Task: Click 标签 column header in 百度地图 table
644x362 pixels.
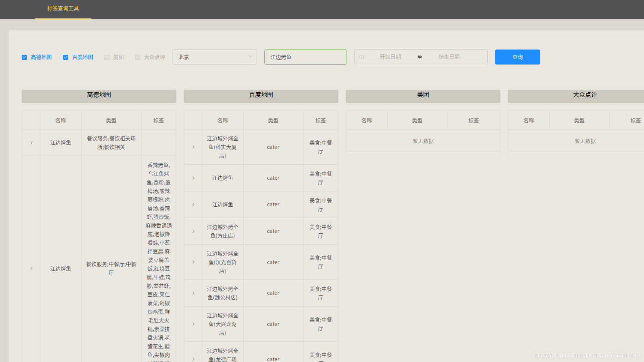Action: (321, 120)
